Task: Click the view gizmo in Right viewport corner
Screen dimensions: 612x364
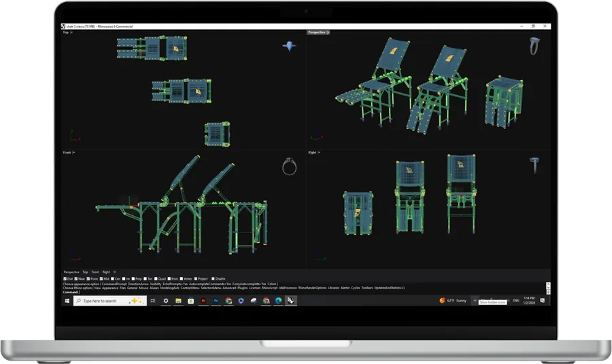Action: (x=534, y=165)
